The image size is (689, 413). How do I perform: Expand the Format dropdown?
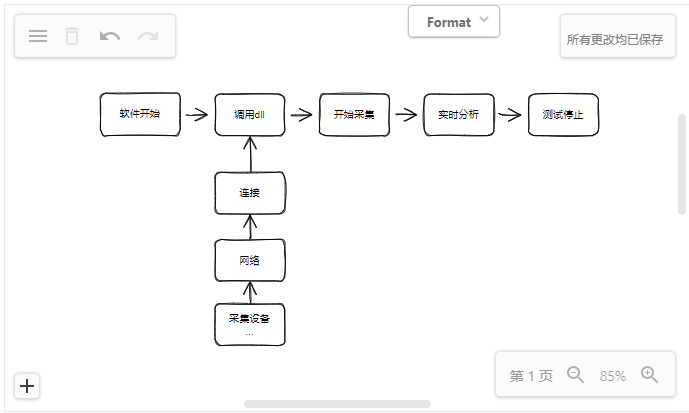pos(454,21)
